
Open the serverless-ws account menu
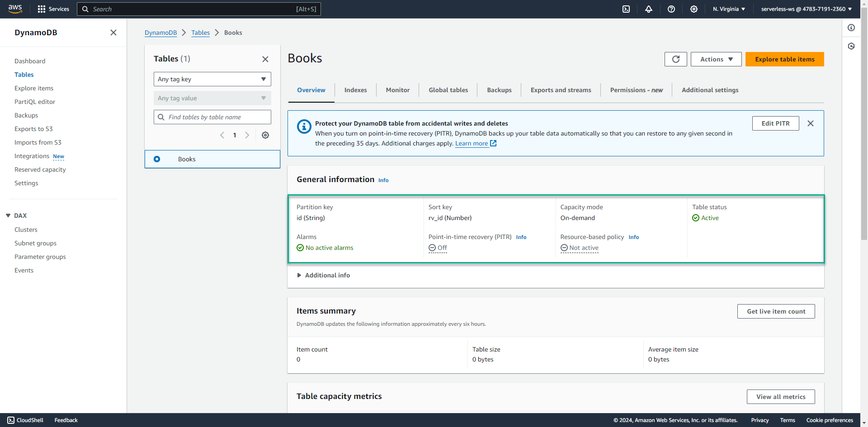(x=807, y=9)
